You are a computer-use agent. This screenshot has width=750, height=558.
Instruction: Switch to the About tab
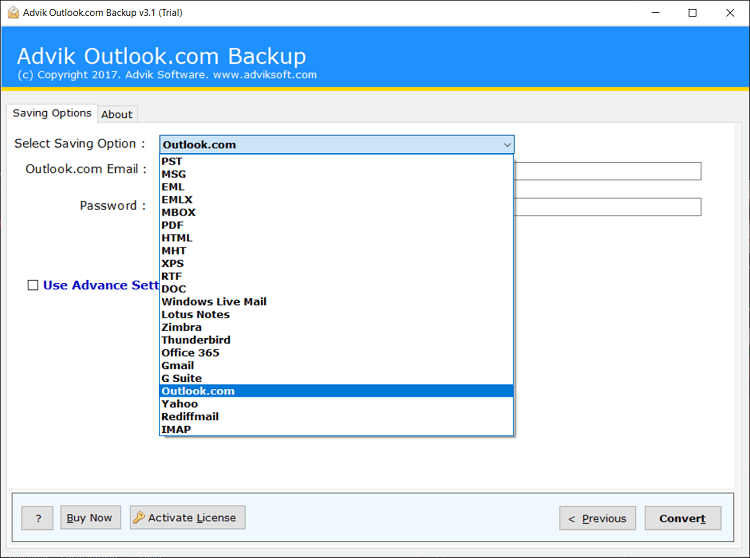(117, 114)
